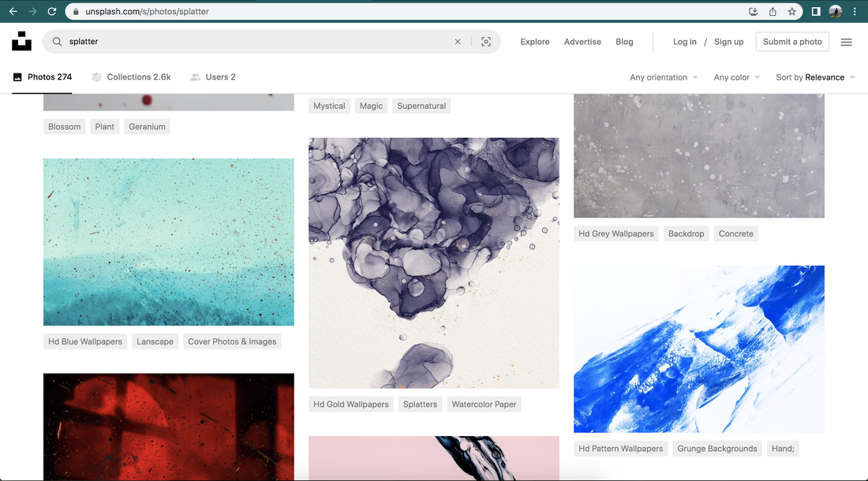Choose the Splatters tag
This screenshot has width=868, height=481.
click(420, 405)
